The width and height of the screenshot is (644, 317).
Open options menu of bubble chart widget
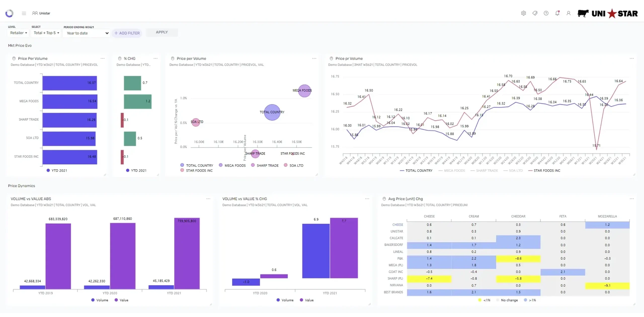(314, 58)
